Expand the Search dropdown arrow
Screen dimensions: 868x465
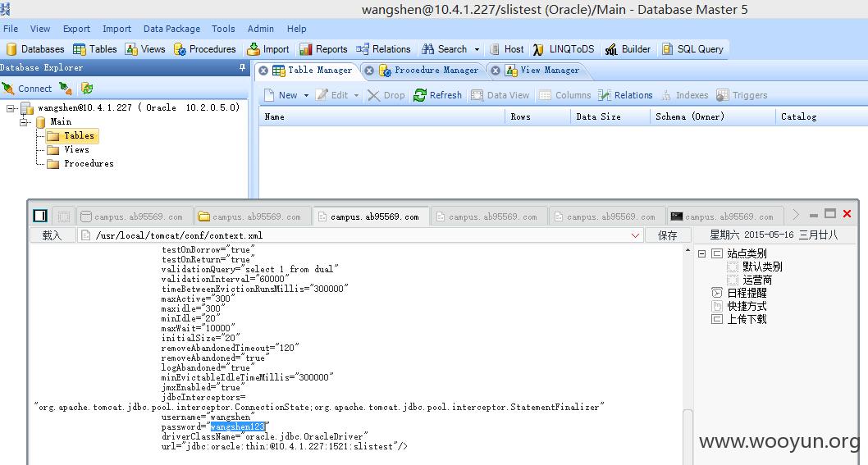(x=477, y=49)
